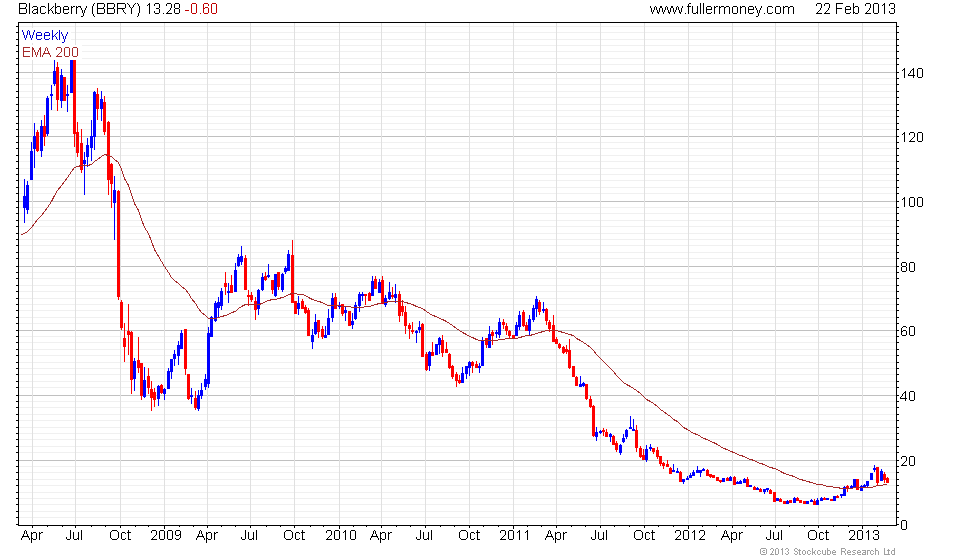Click the 2011 time axis label

514,536
